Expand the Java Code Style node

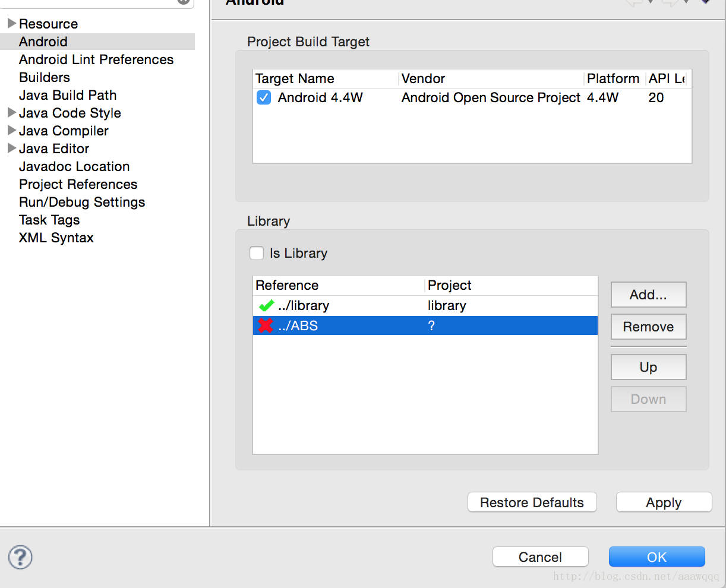pos(11,113)
